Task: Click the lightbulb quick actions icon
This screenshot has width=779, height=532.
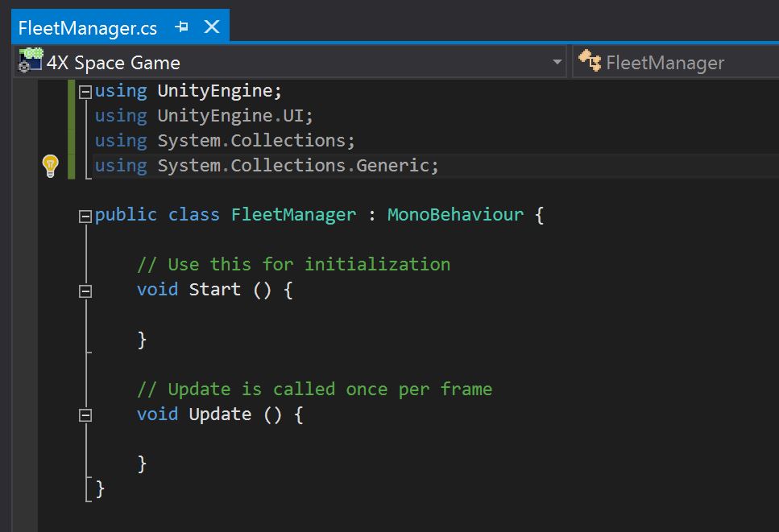Action: 50,166
